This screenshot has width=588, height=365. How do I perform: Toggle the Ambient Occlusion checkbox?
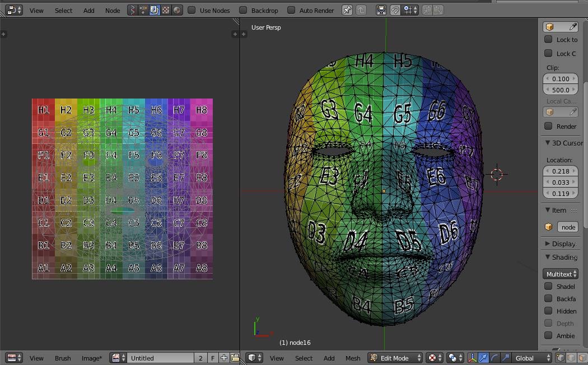click(548, 335)
